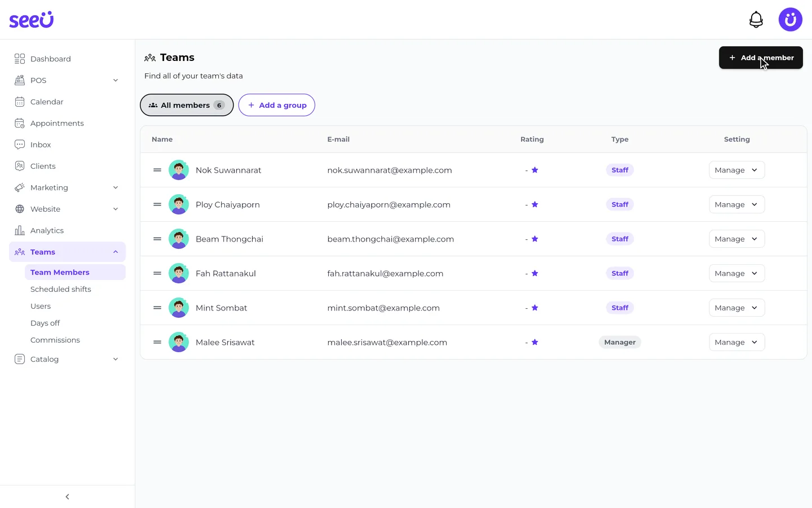Click the seeU logo
The width and height of the screenshot is (812, 508).
coord(32,20)
